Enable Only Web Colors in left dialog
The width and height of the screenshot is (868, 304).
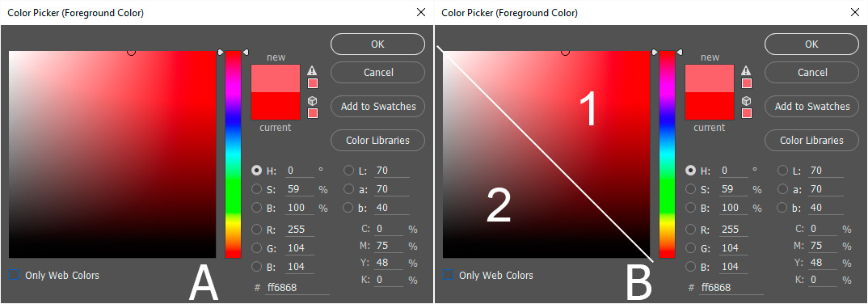pos(15,275)
